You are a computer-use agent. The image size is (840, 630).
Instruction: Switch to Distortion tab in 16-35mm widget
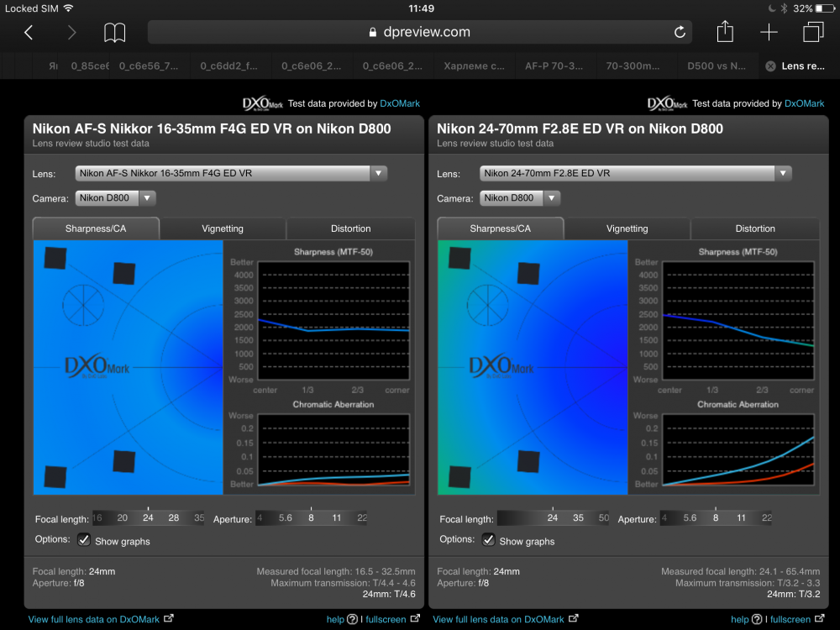pos(351,228)
